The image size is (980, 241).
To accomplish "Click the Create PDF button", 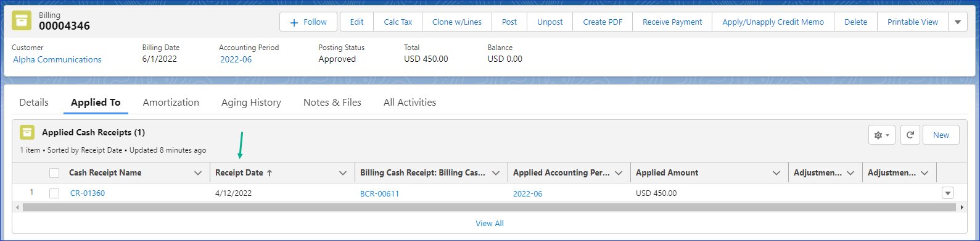I will (x=603, y=22).
